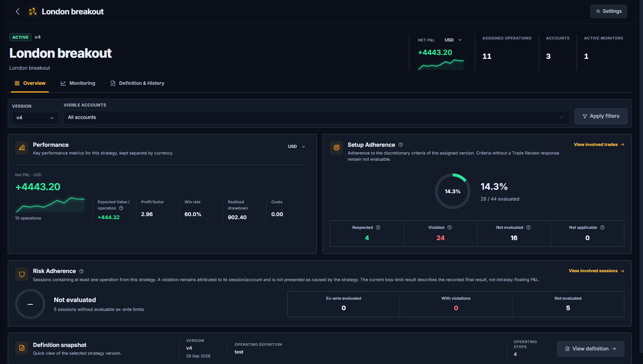Image resolution: width=643 pixels, height=364 pixels.
Task: Click the Expected Value help icon
Action: point(121,208)
